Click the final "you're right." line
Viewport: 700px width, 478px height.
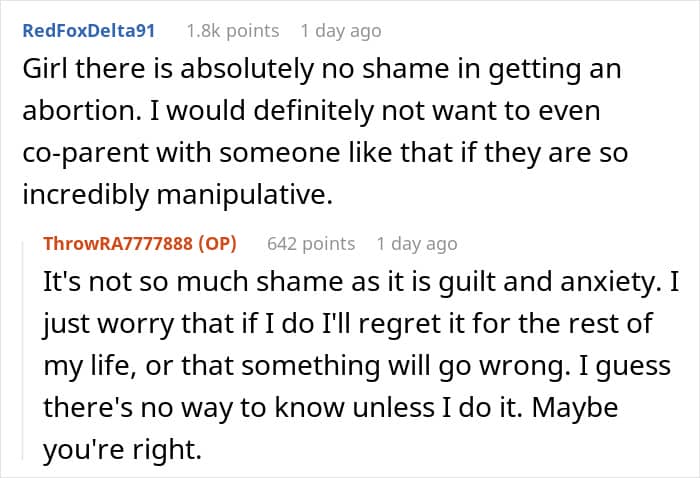(x=121, y=450)
